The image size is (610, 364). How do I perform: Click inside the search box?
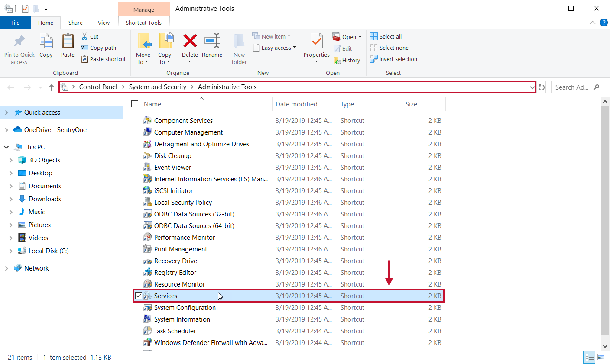[573, 87]
